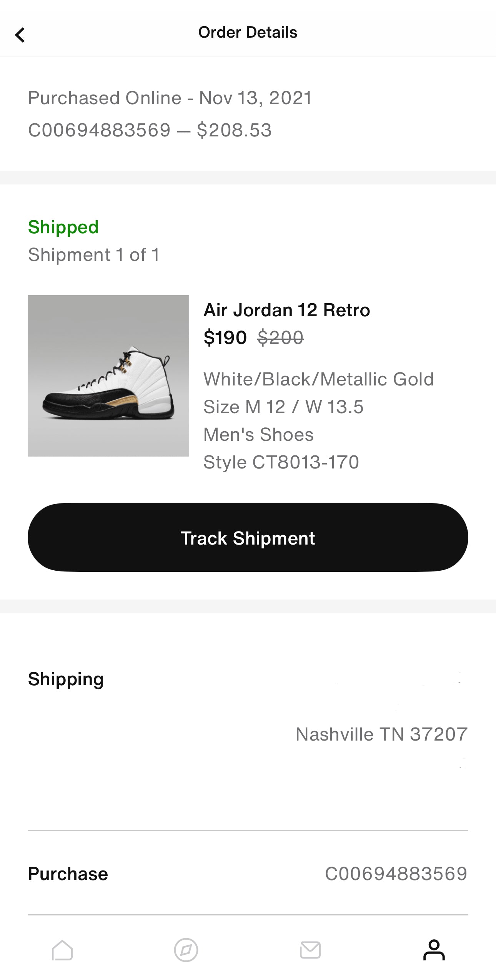Screen dimensions: 496x980
Task: Tap the Shipment 1 of 1 text
Action: pyautogui.click(x=94, y=255)
